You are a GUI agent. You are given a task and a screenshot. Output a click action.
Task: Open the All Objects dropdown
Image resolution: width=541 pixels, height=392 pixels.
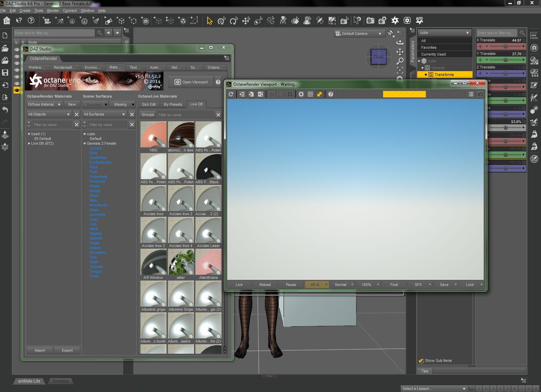click(49, 115)
